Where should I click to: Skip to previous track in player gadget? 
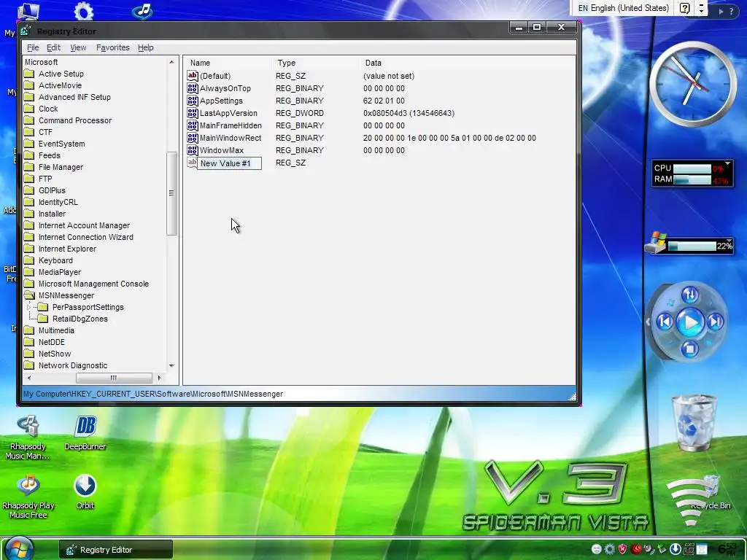tap(665, 322)
